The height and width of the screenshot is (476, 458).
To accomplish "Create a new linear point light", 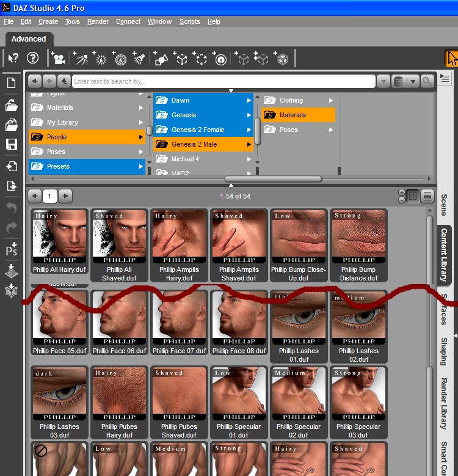I will tap(120, 58).
